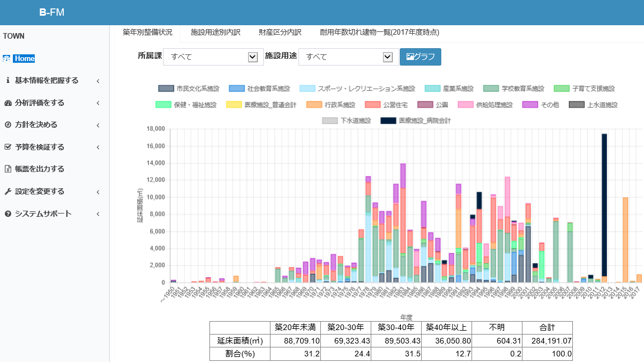The height and width of the screenshot is (362, 644).
Task: Click the 69,323.43 table cell
Action: pos(346,341)
